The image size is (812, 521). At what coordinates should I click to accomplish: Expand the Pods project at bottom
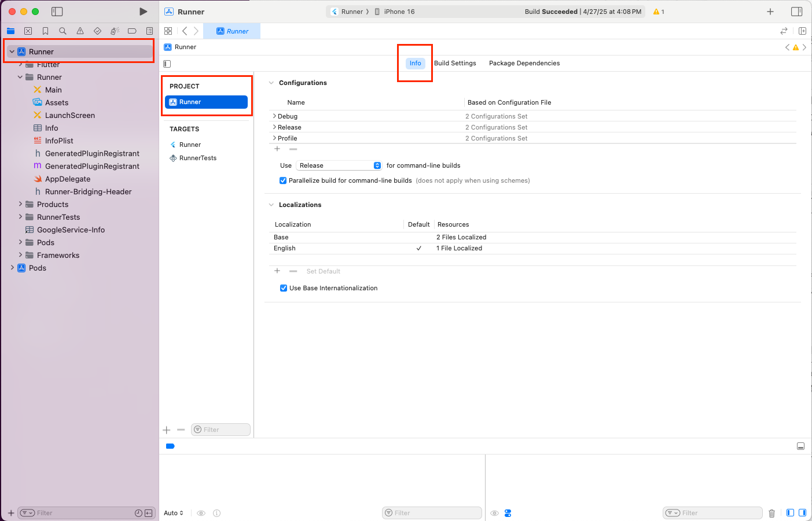click(x=12, y=268)
